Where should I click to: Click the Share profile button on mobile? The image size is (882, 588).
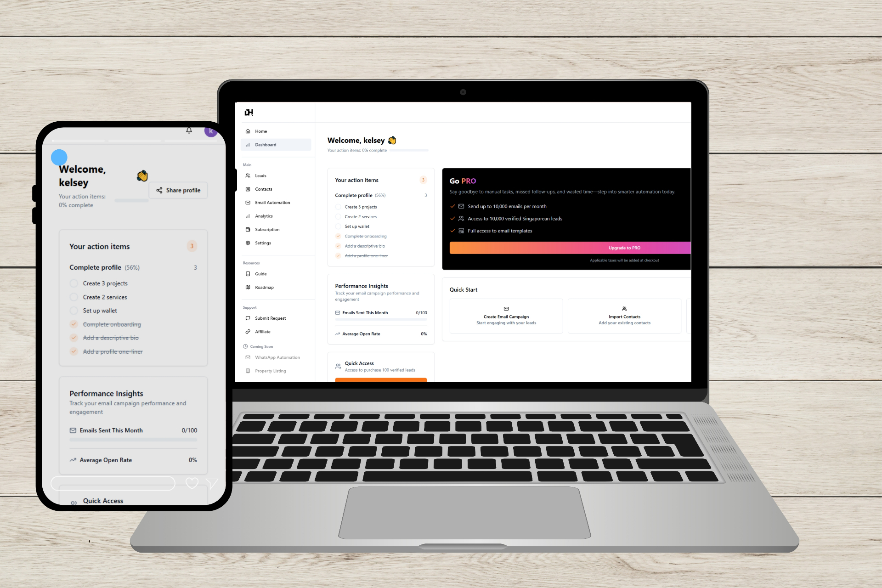[x=179, y=190]
